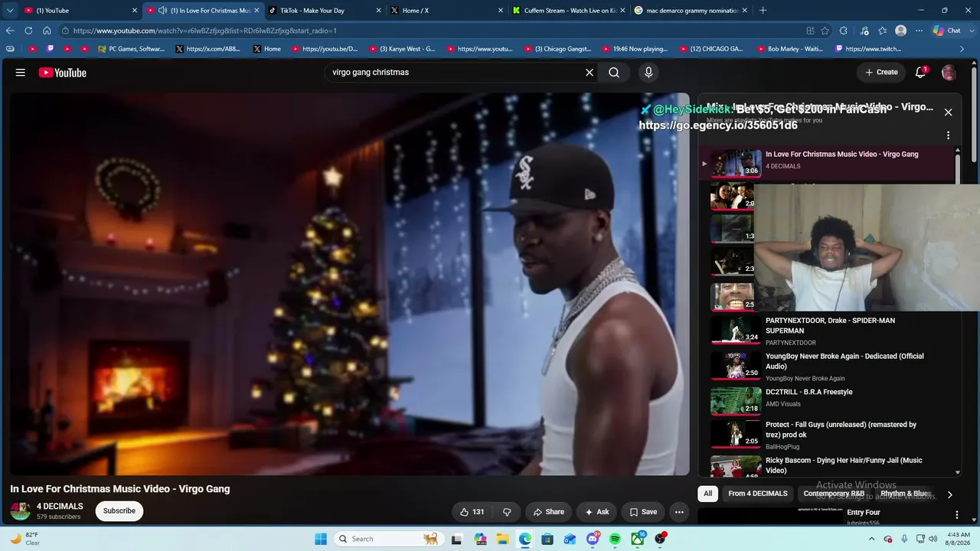Image resolution: width=980 pixels, height=551 pixels.
Task: Open the Entry Four recommended video
Action: [863, 513]
